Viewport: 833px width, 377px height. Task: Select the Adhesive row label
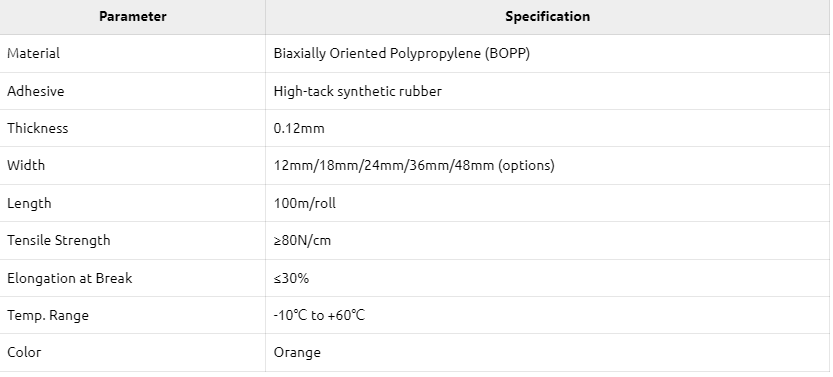(x=36, y=91)
